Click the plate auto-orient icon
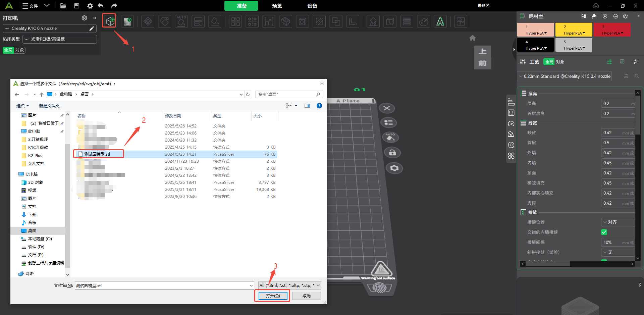Image resolution: width=644 pixels, height=315 pixels. (390, 137)
